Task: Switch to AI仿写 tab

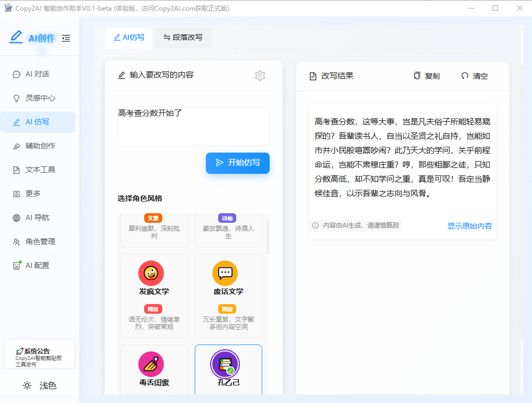Action: click(129, 38)
